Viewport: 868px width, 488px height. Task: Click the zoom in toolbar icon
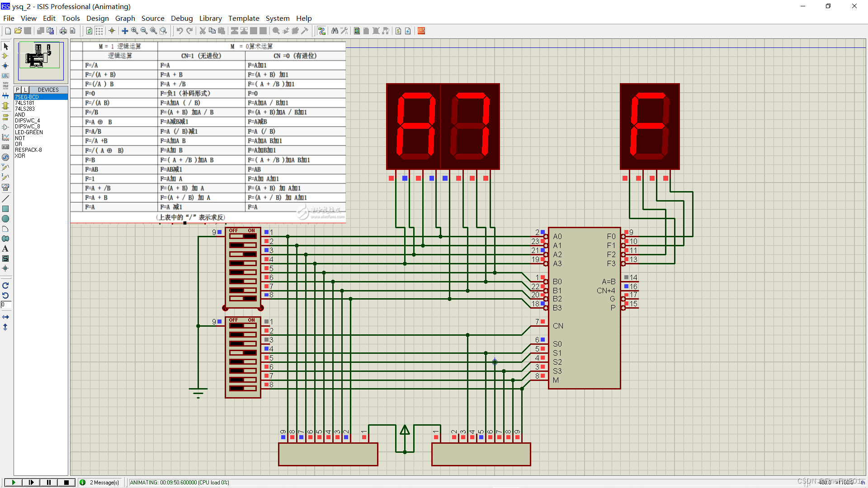pyautogui.click(x=135, y=31)
